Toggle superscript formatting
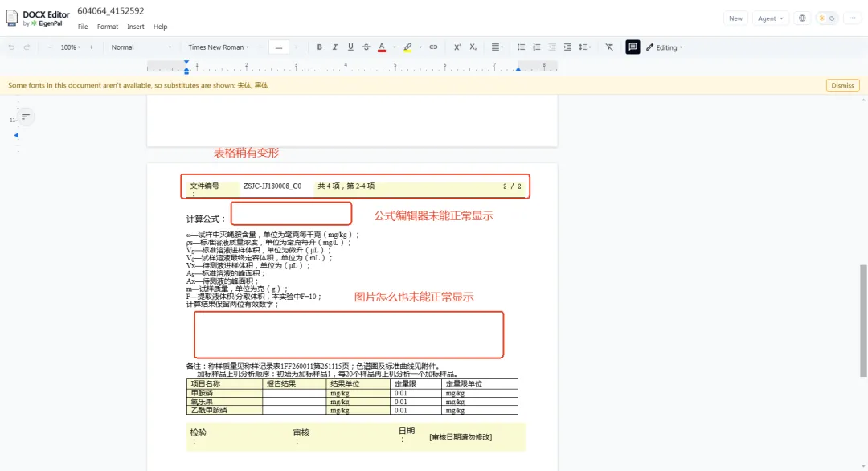The image size is (868, 471). 457,47
